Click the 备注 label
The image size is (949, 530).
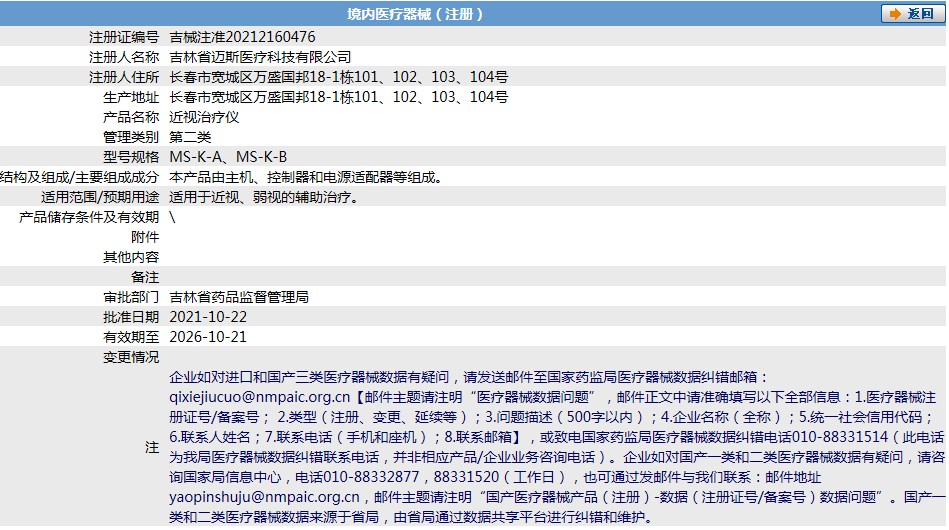tap(145, 277)
